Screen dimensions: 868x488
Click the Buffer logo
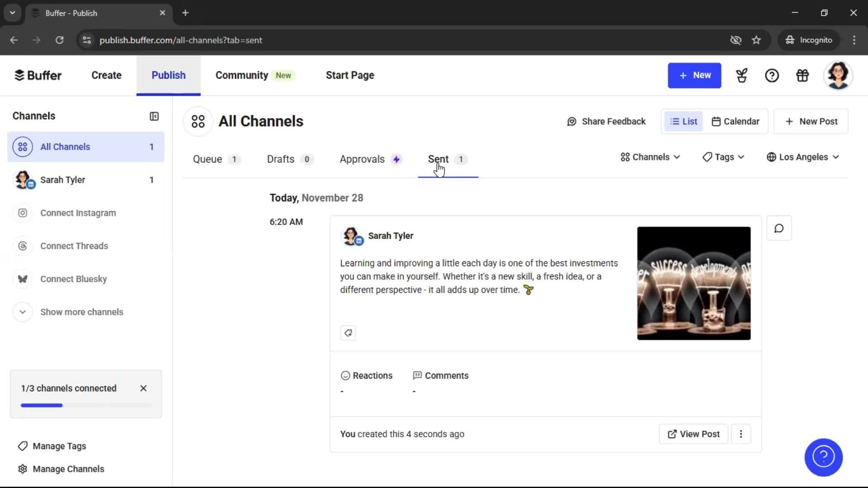38,75
